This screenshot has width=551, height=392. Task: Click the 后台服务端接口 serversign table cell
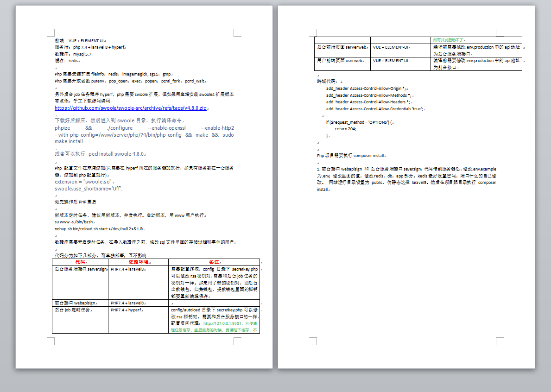pyautogui.click(x=80, y=282)
